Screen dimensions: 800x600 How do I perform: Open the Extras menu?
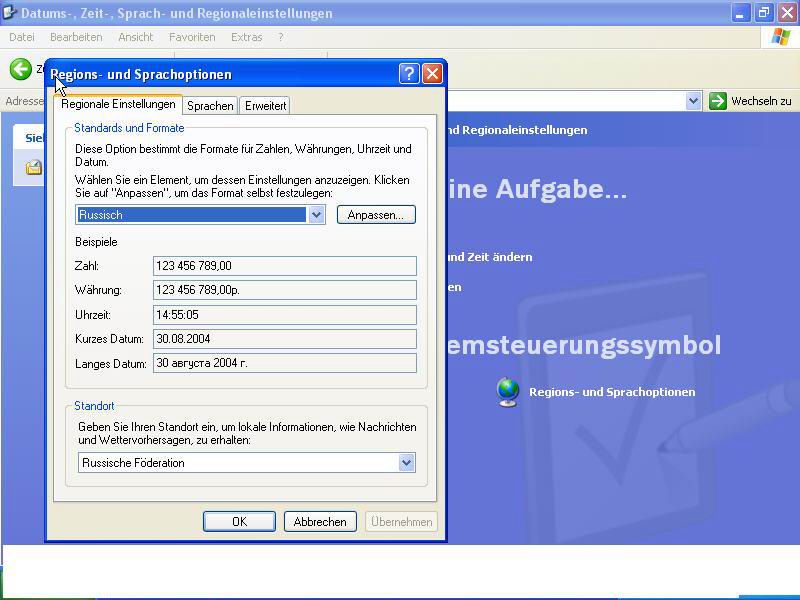246,37
